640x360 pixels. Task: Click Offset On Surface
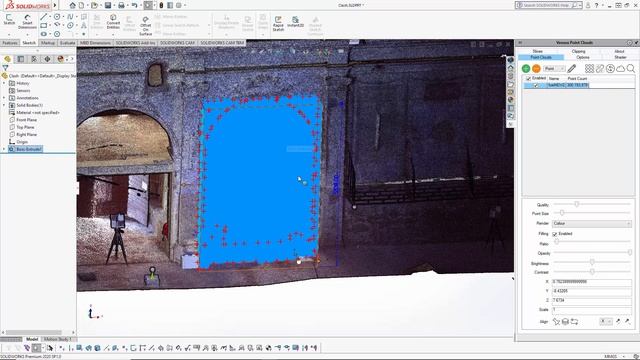(145, 26)
